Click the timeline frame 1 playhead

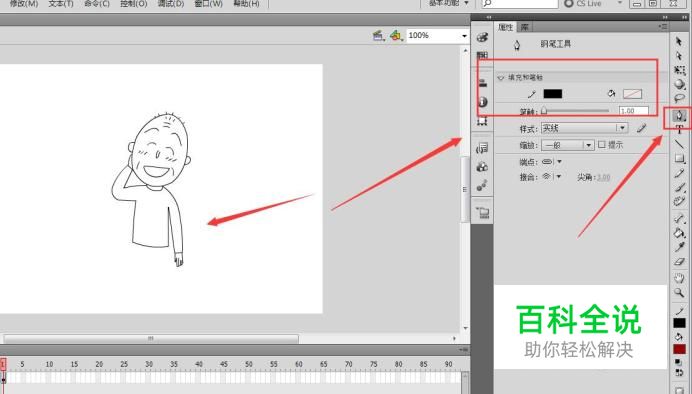[x=3, y=365]
